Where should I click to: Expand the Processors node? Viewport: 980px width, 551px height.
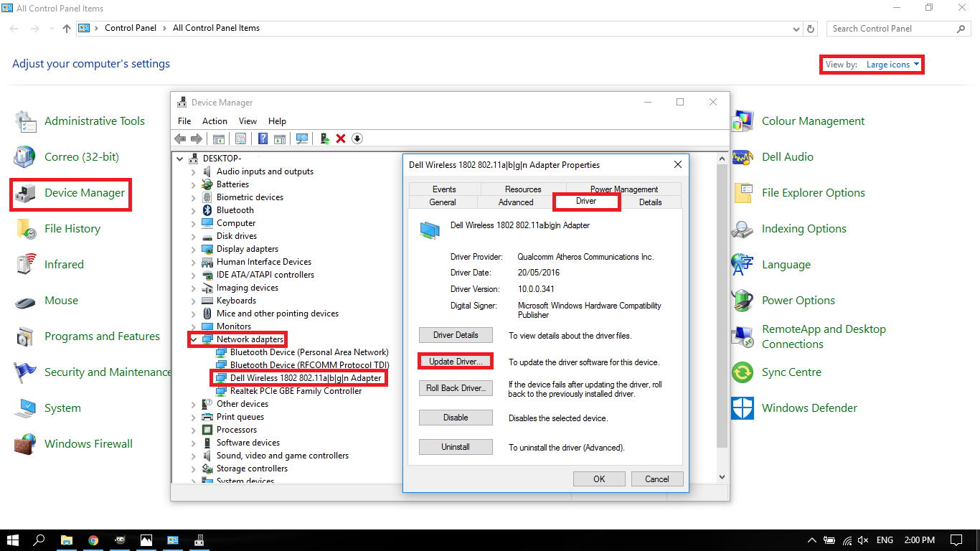coord(193,430)
